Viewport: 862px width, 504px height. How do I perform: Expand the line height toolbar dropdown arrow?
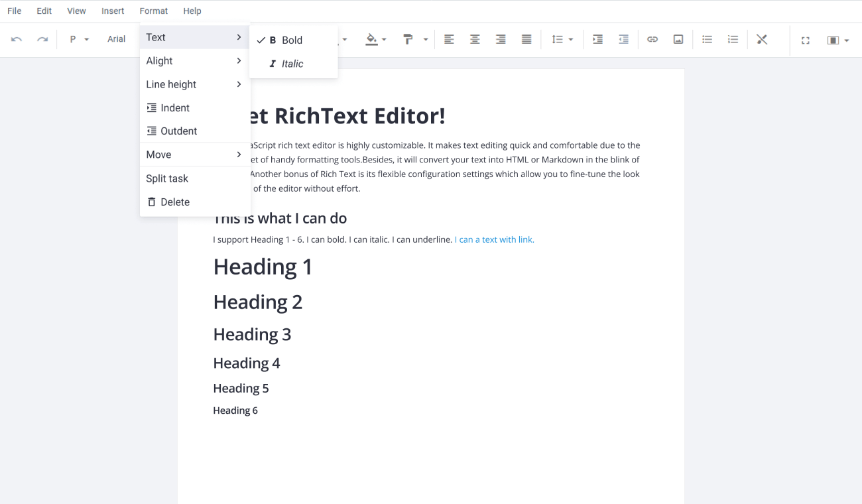click(x=571, y=40)
